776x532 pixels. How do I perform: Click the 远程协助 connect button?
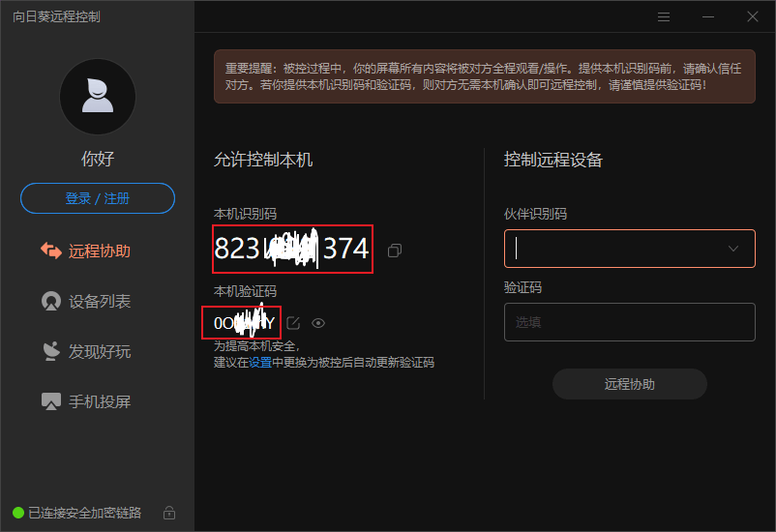tap(630, 384)
